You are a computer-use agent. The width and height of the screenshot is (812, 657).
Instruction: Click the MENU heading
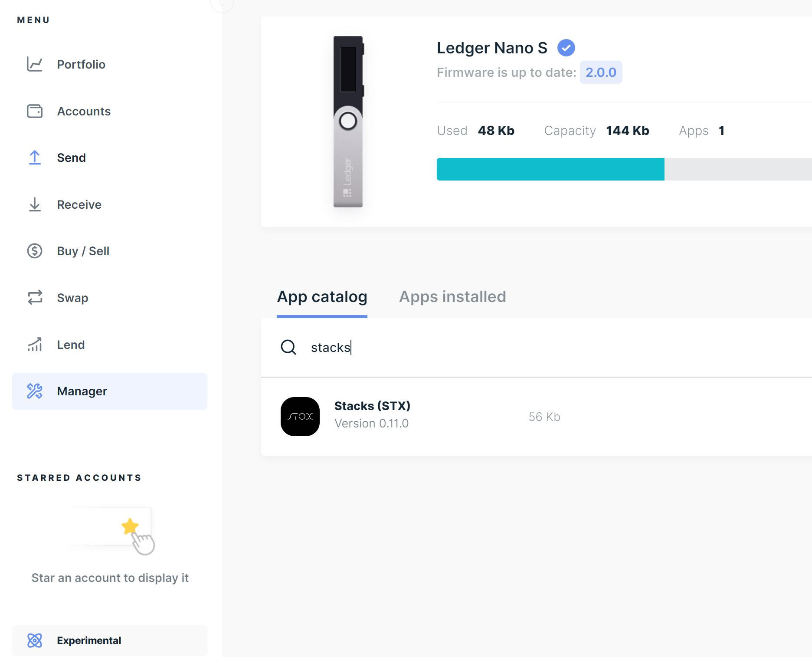33,20
